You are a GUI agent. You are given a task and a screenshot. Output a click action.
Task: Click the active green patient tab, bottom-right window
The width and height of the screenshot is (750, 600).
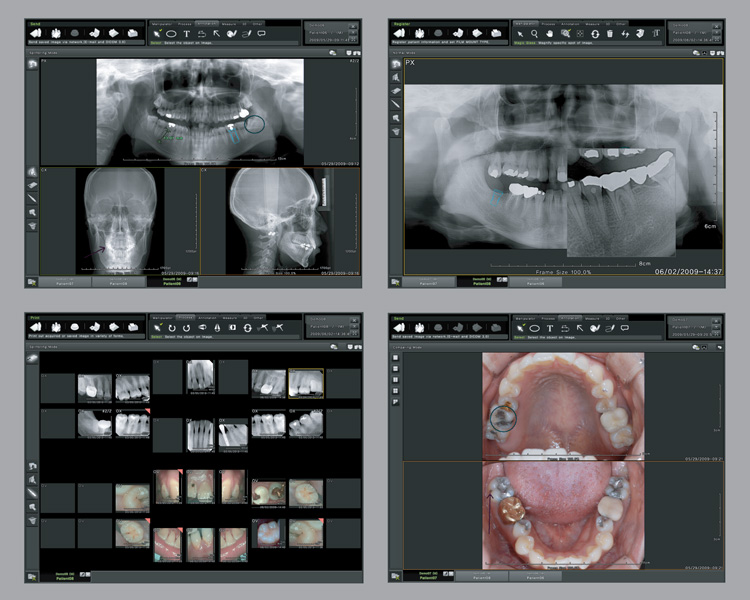tap(427, 576)
